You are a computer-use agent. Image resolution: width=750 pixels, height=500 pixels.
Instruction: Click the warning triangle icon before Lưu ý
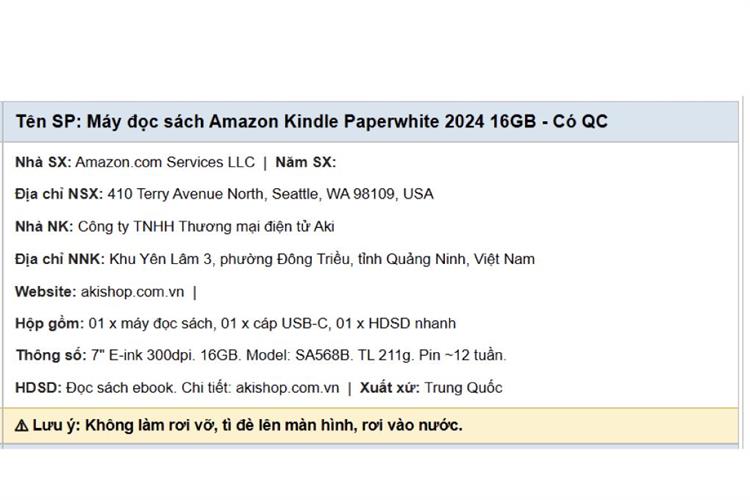coord(21,425)
